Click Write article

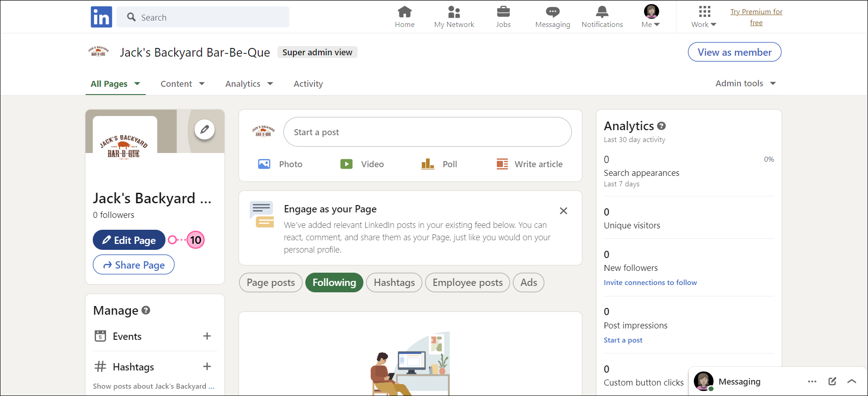point(529,164)
